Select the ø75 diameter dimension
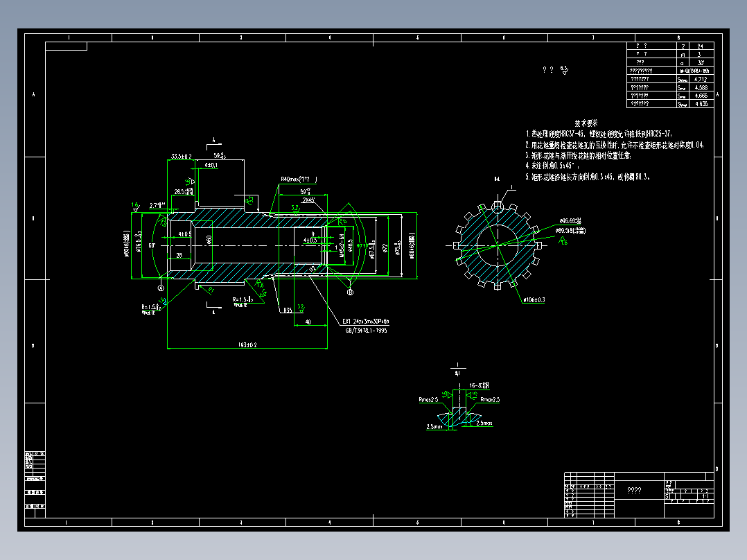Viewport: 747px width, 560px height. (x=398, y=247)
